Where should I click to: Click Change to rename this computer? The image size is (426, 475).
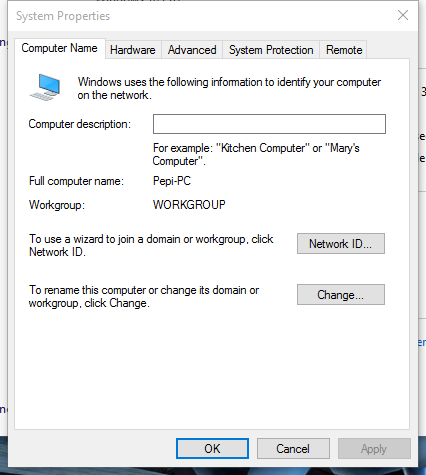(x=341, y=295)
